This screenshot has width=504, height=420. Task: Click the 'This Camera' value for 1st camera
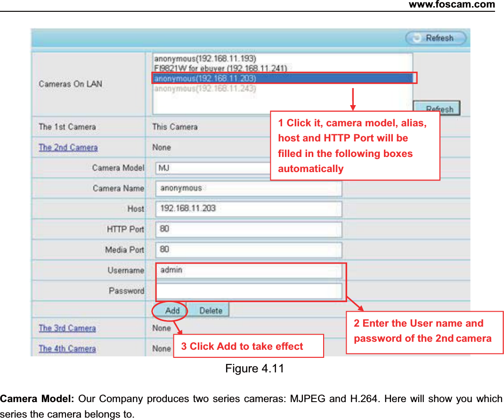pos(175,127)
